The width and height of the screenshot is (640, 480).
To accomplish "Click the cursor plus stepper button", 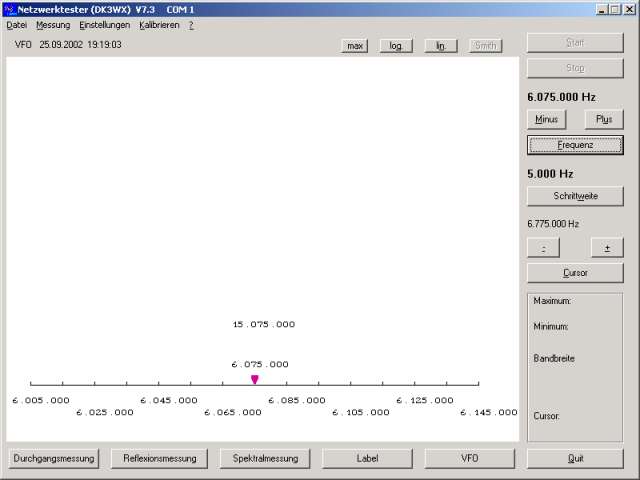I will point(607,248).
